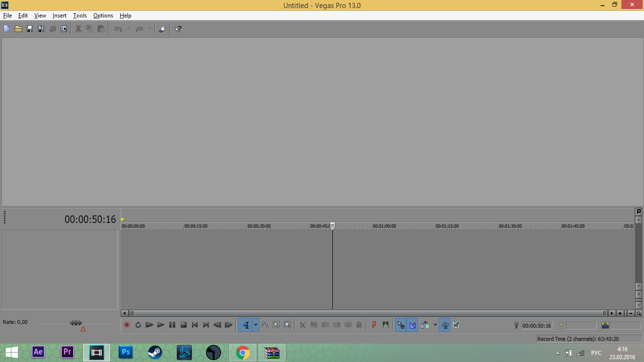The height and width of the screenshot is (362, 644).
Task: Click the Play button
Action: pyautogui.click(x=161, y=325)
